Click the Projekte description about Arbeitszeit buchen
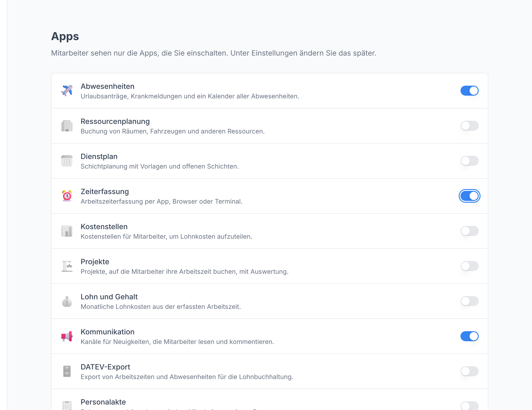532x410 pixels. [184, 272]
